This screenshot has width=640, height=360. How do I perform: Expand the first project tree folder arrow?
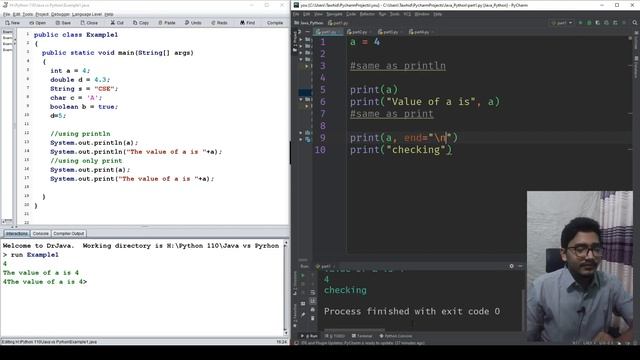pos(301,40)
